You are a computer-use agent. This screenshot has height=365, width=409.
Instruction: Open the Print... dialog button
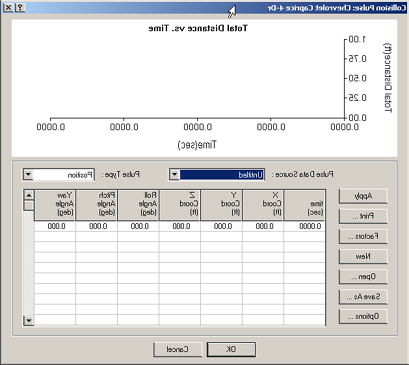(363, 216)
